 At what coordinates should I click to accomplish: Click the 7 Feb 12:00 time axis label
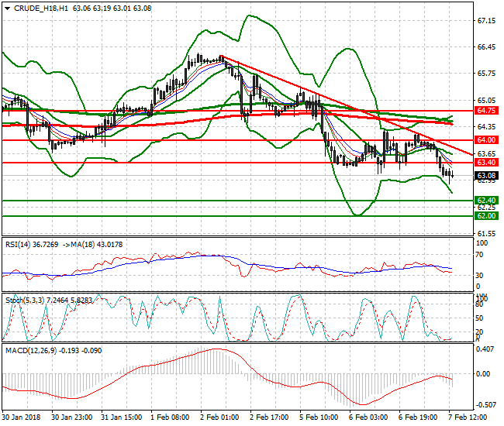[468, 417]
